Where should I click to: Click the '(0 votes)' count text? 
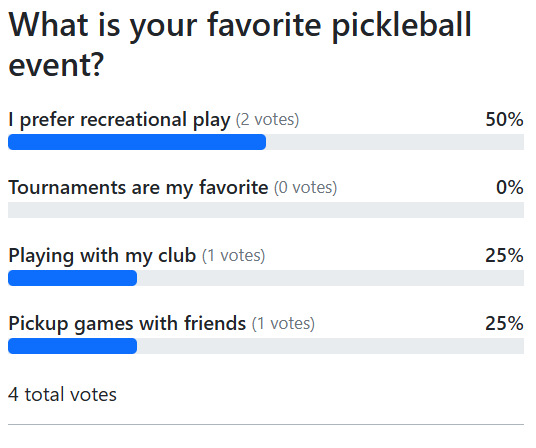click(x=305, y=188)
